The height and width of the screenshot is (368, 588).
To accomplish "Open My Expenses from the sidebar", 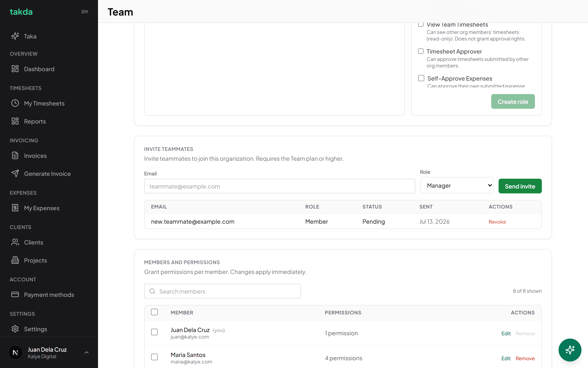I will click(x=42, y=208).
